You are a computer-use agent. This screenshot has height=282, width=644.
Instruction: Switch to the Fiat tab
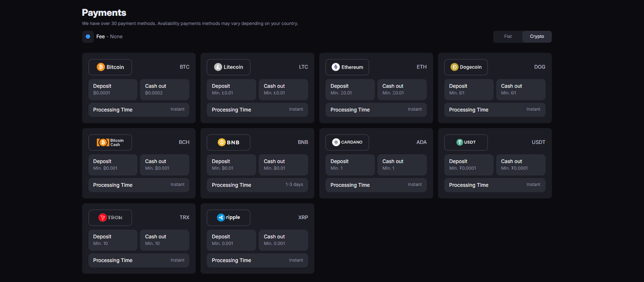click(x=508, y=37)
